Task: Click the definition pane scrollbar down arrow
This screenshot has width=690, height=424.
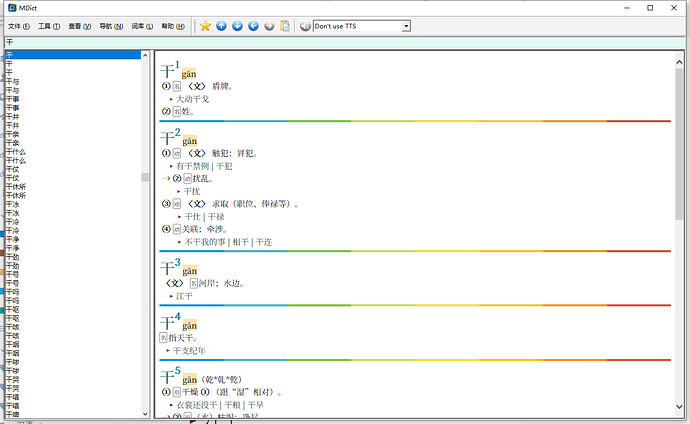Action: click(680, 413)
